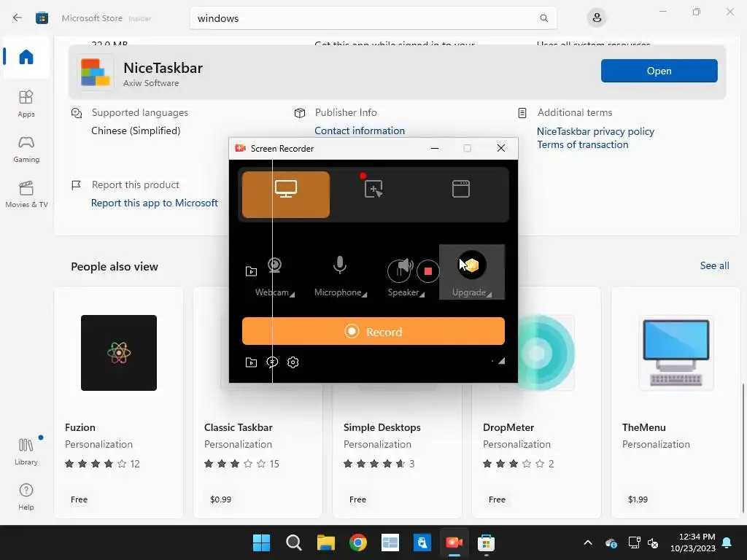747x560 pixels.
Task: Click folder icon left of Webcam
Action: [251, 271]
